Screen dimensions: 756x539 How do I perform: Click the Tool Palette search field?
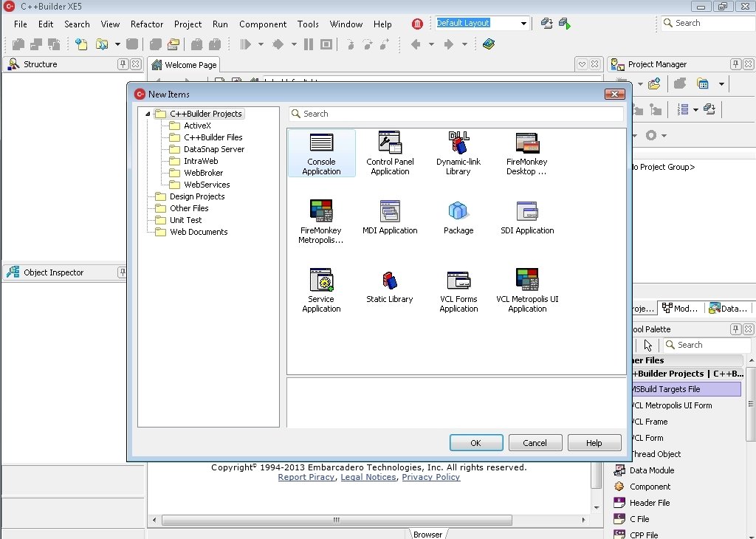[707, 345]
